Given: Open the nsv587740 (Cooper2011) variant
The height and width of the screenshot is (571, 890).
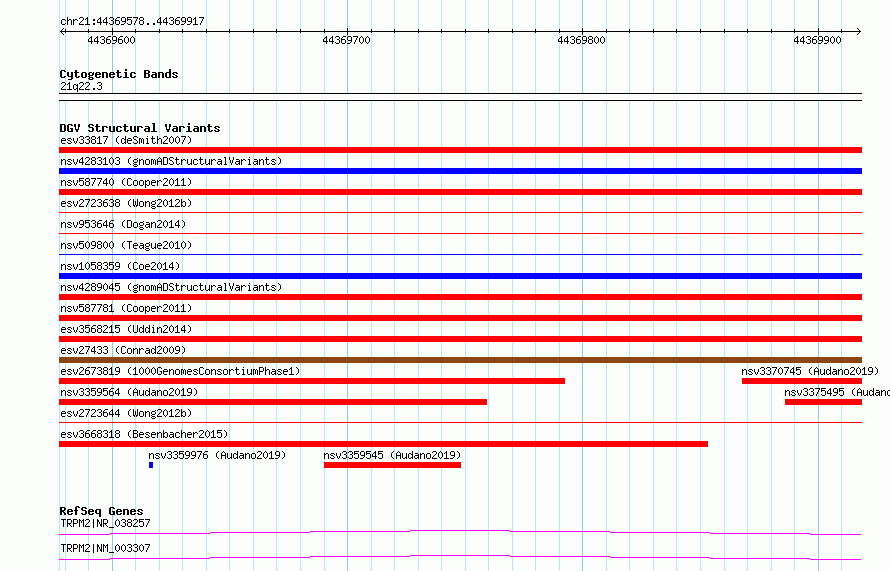Looking at the screenshot, I should [126, 182].
